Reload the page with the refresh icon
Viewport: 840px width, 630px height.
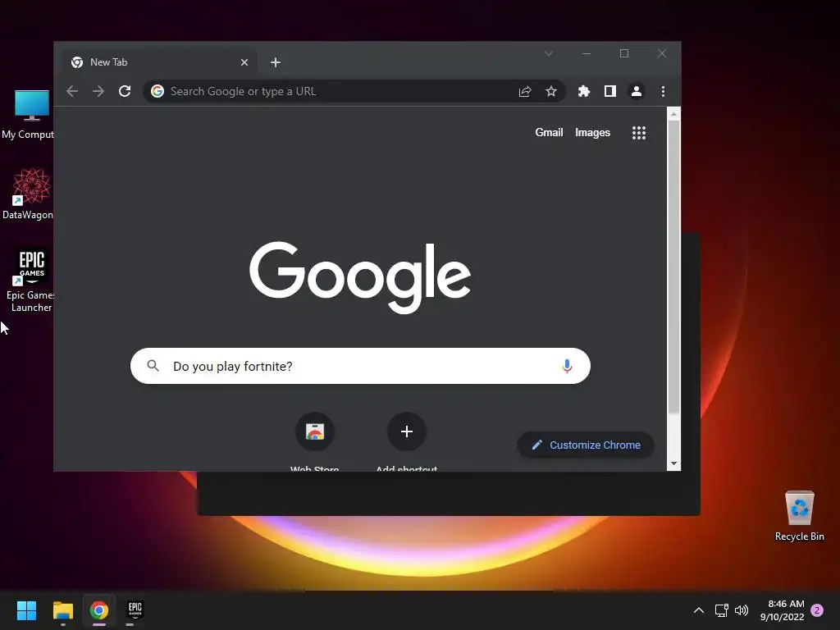(x=125, y=91)
